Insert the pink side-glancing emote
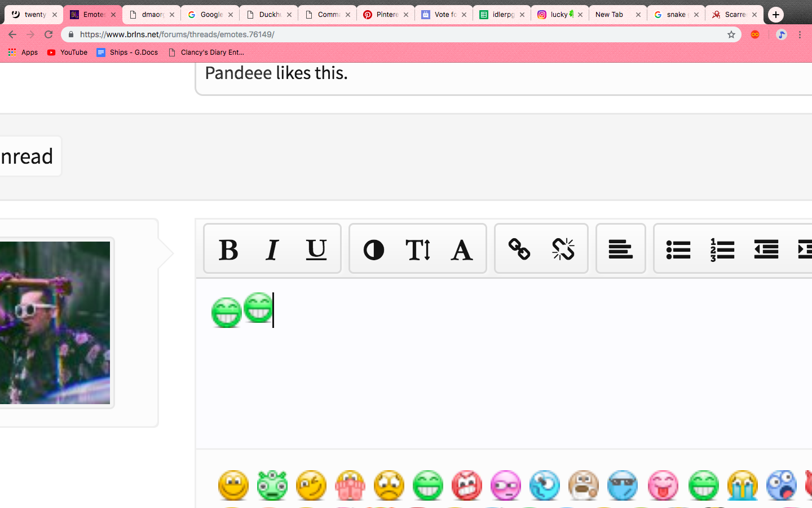 (506, 485)
